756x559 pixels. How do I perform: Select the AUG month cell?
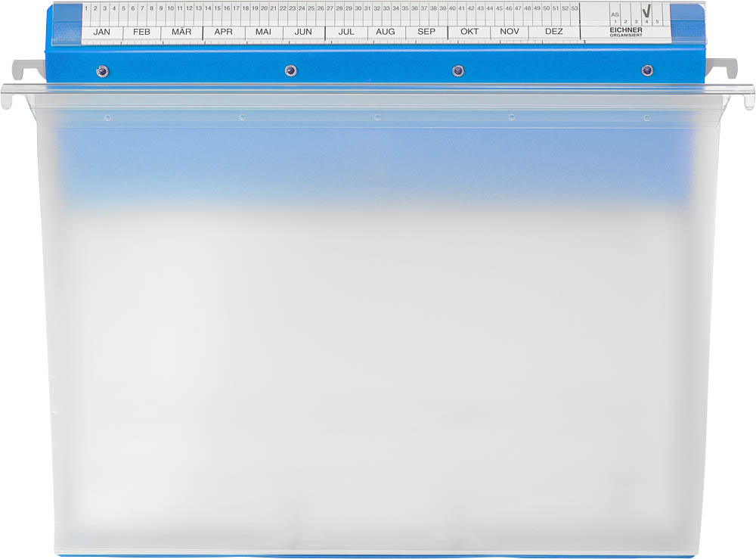(x=386, y=32)
